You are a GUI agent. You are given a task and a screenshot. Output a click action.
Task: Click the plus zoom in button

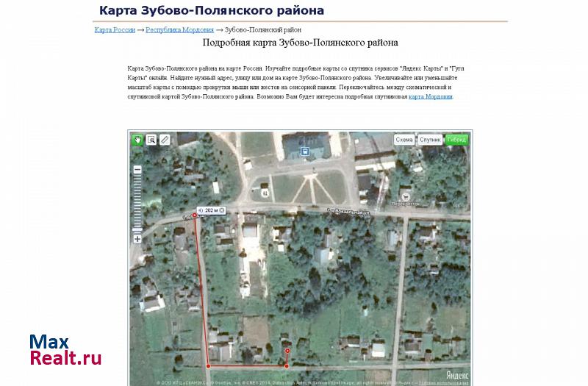point(137,239)
